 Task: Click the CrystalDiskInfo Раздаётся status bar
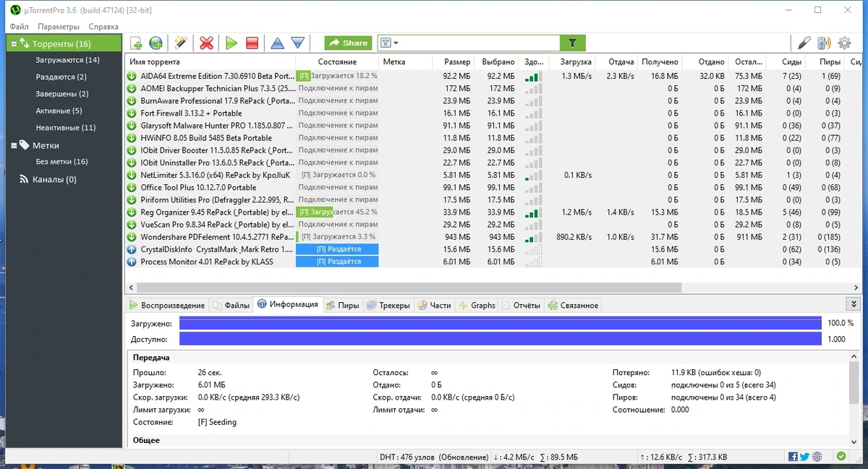(x=337, y=249)
